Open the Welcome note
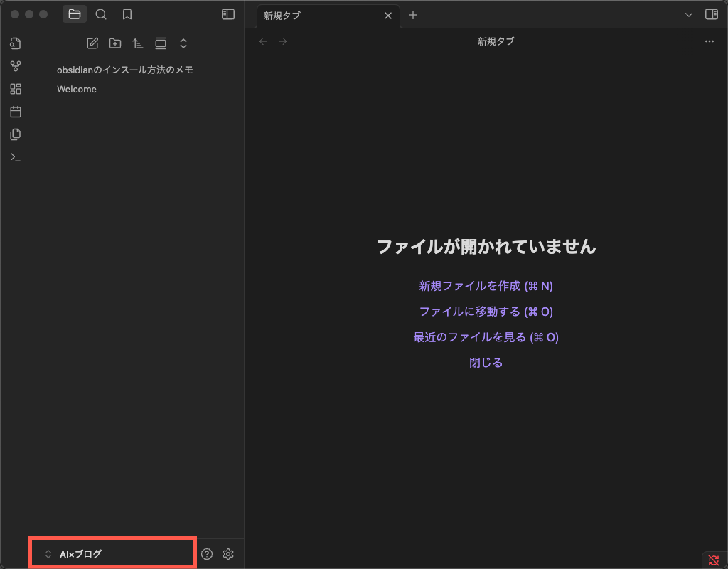The width and height of the screenshot is (728, 569). click(77, 89)
